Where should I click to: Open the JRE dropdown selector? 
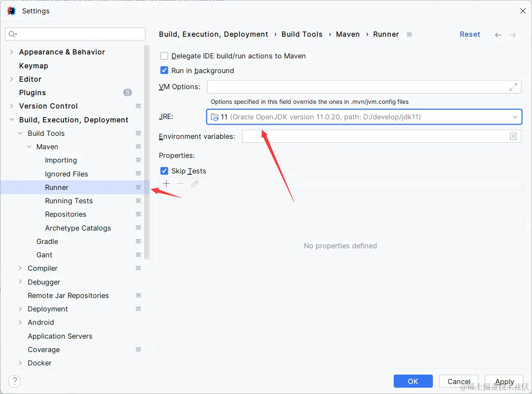coord(364,117)
